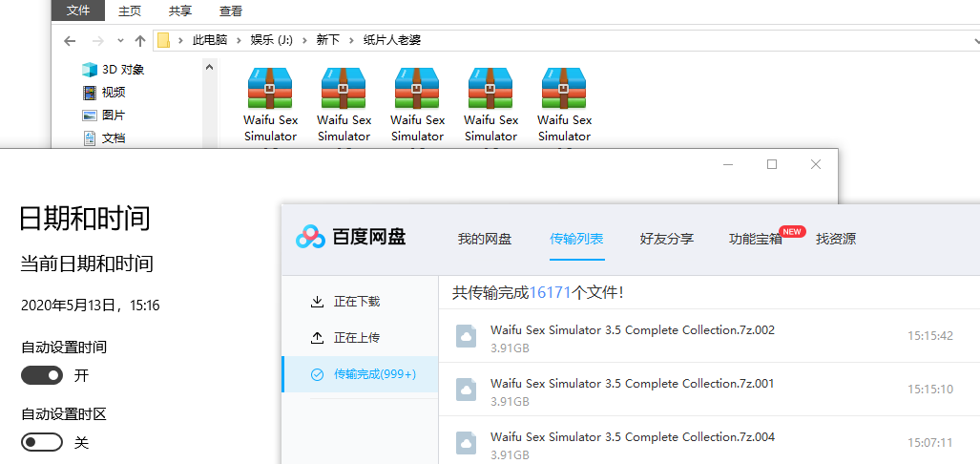The width and height of the screenshot is (980, 464).
Task: Switch to the 共享 ribbon tab
Action: (x=180, y=11)
